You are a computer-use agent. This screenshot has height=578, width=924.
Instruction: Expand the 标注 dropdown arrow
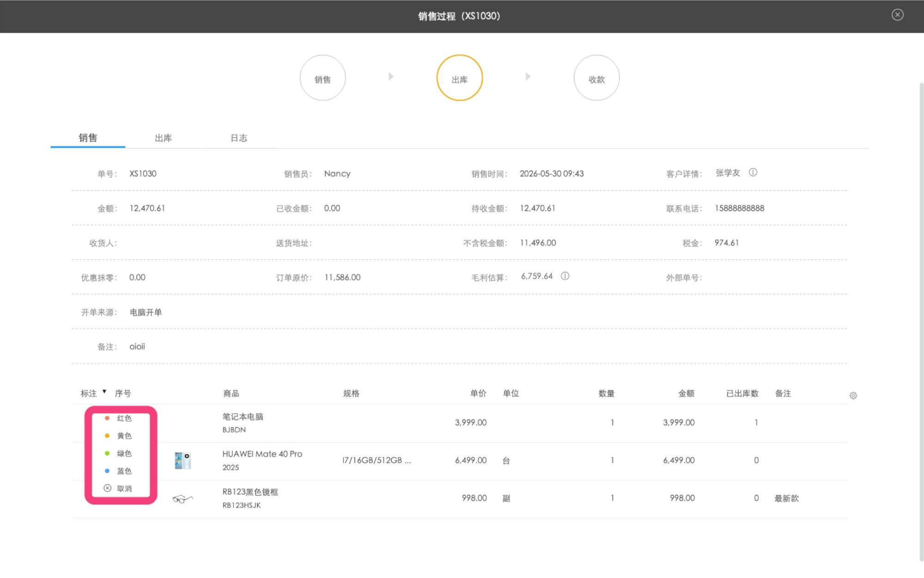point(104,391)
